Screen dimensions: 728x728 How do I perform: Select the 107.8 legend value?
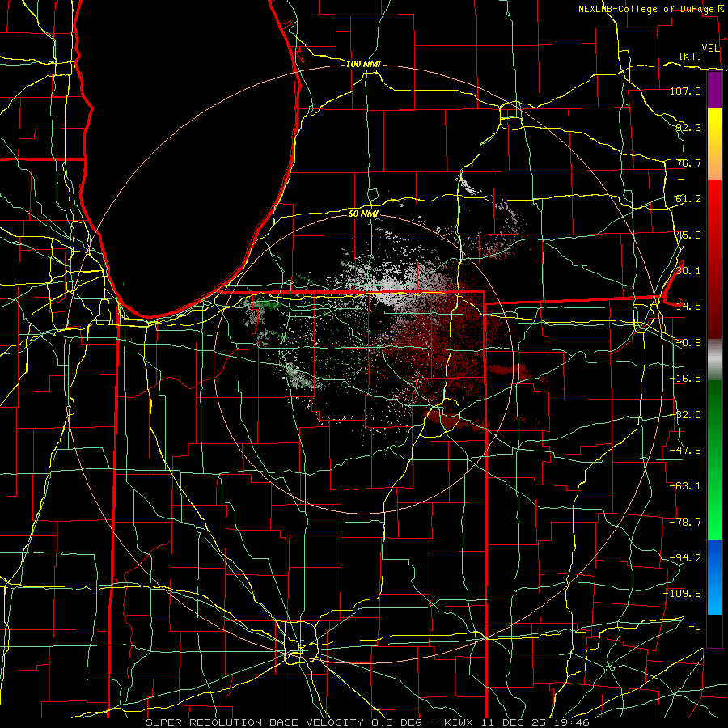pos(685,91)
